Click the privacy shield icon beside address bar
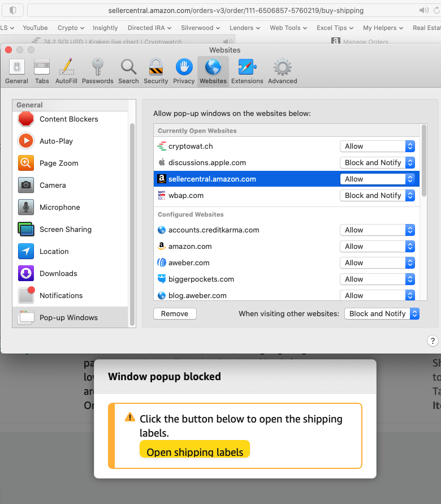Image resolution: width=441 pixels, height=504 pixels. tap(13, 10)
